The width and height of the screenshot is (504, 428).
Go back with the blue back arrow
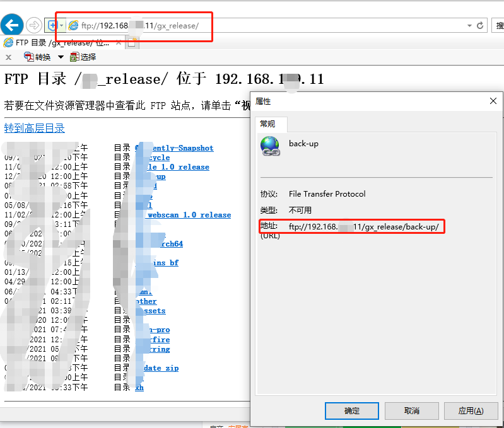(12, 25)
